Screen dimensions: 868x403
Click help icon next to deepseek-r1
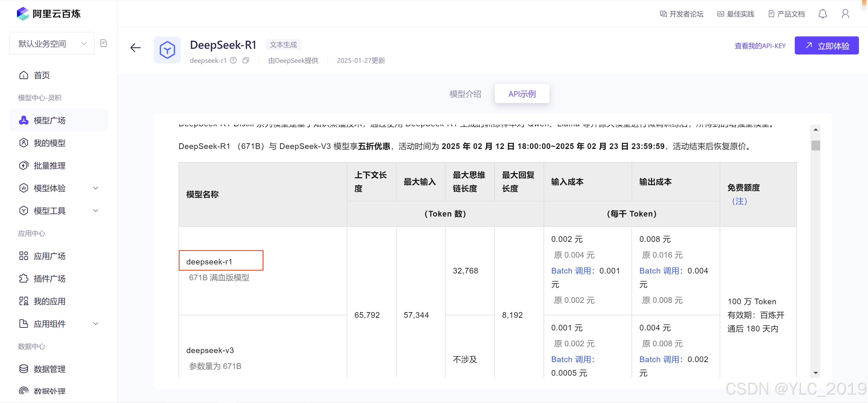click(233, 60)
